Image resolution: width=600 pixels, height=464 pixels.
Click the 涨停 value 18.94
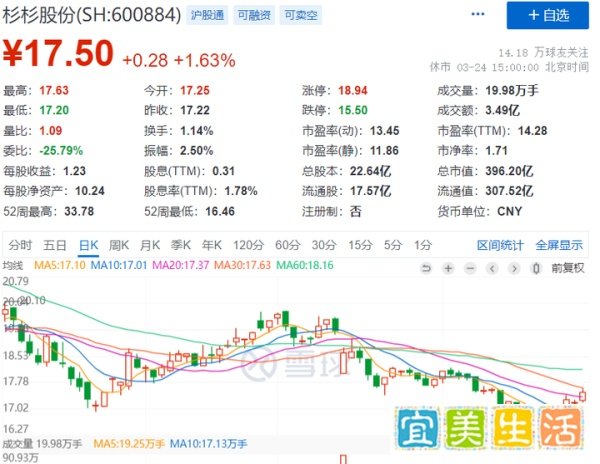(353, 91)
